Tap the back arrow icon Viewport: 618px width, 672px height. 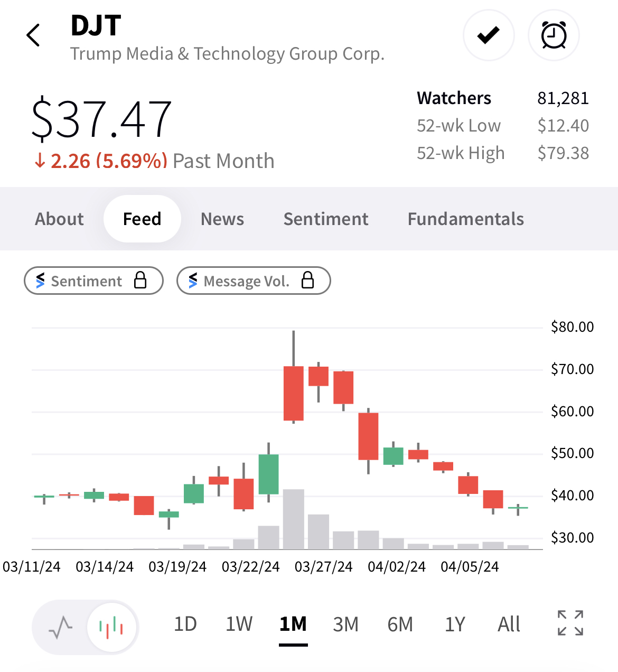pos(33,35)
